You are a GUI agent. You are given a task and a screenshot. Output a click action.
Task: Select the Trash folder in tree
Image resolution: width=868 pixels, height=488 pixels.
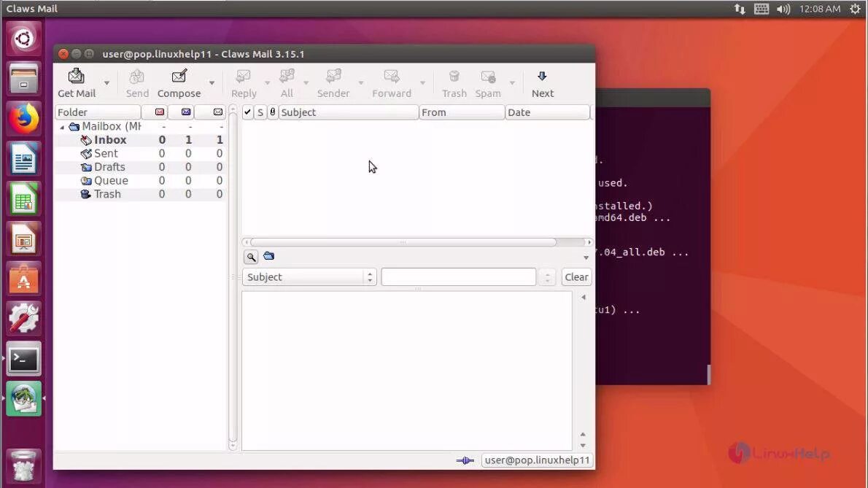pyautogui.click(x=106, y=194)
